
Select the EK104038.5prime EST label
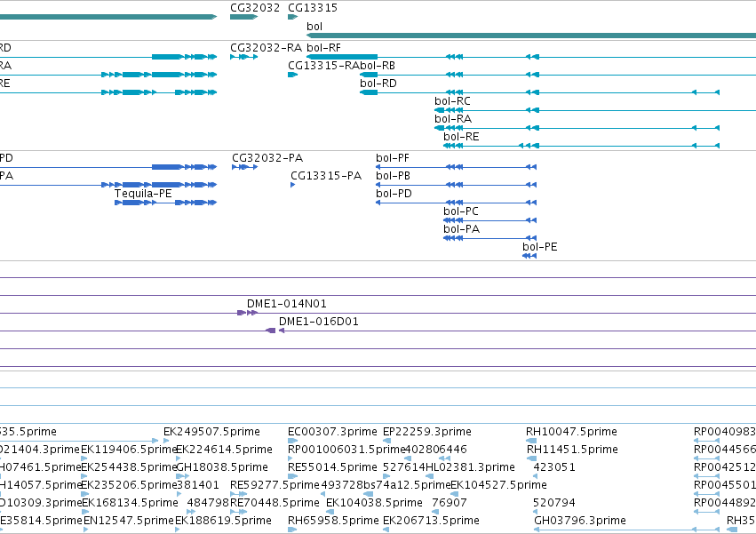coord(374,503)
